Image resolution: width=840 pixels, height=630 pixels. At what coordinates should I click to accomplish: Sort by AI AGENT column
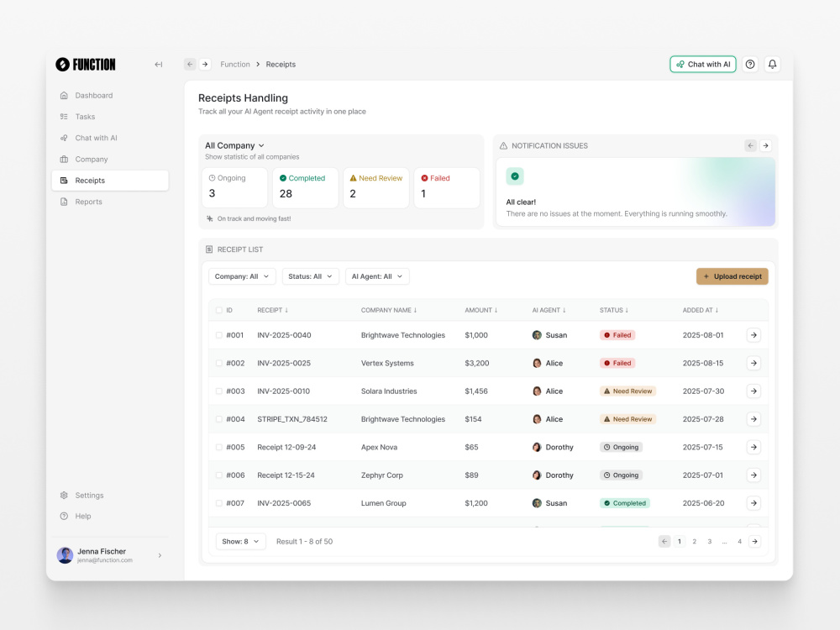click(549, 310)
